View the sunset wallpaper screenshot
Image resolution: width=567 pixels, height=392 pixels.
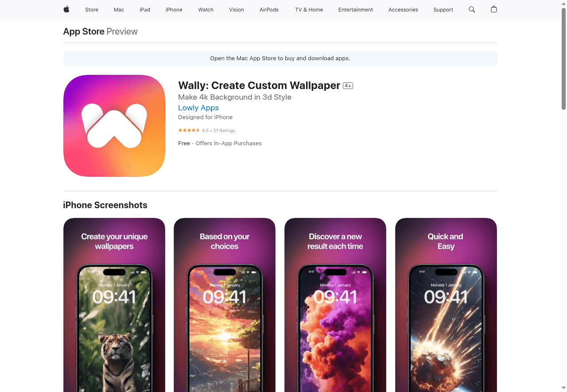tap(225, 305)
